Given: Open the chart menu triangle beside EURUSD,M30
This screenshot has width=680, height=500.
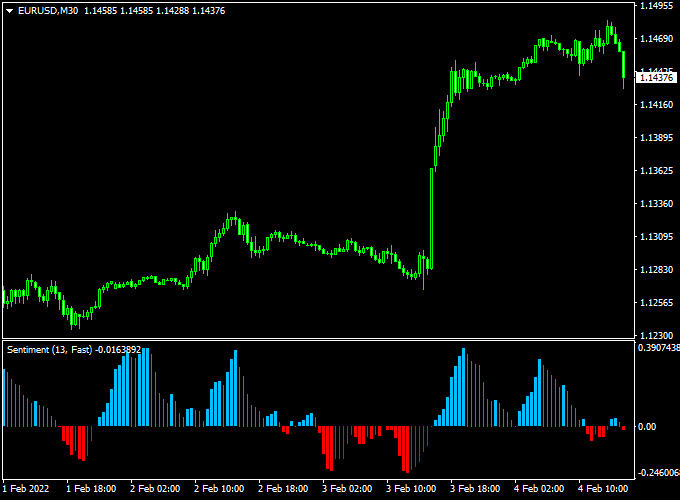Looking at the screenshot, I should [10, 11].
